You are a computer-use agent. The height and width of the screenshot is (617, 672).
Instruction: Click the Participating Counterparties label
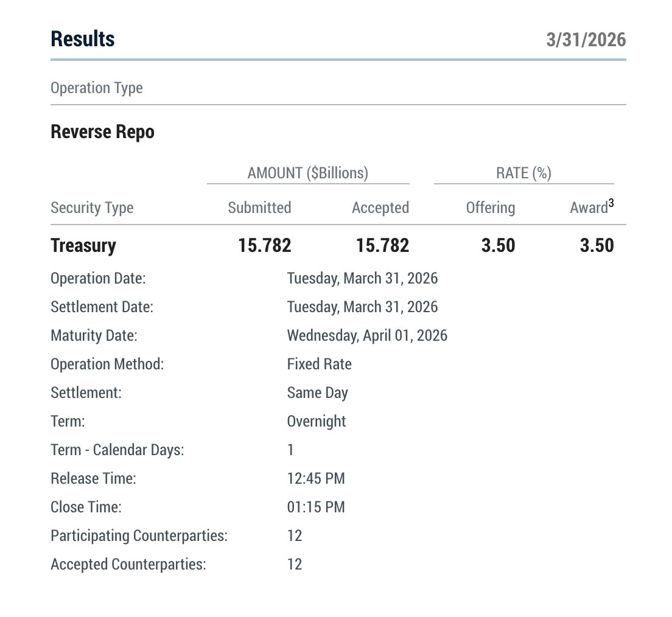(x=139, y=536)
